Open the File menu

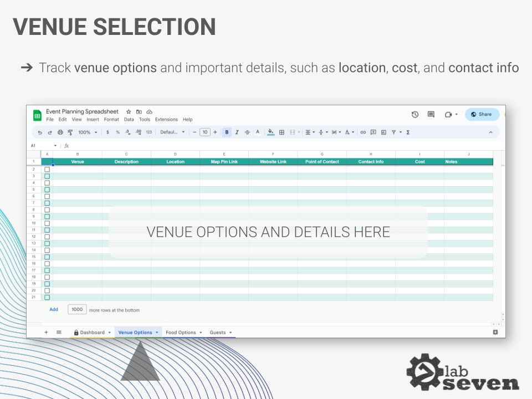pos(50,120)
